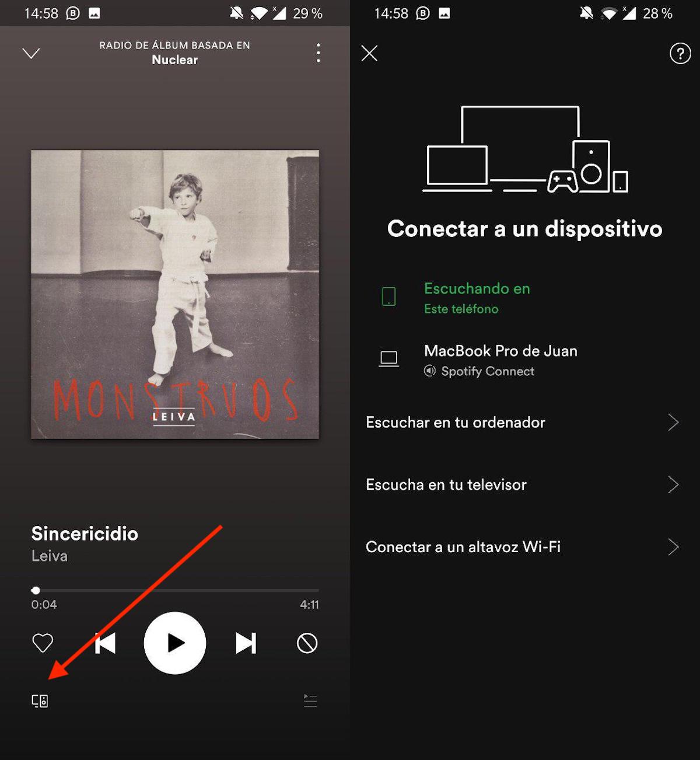This screenshot has height=760, width=700.
Task: Open the artist name Leiva
Action: [x=50, y=556]
